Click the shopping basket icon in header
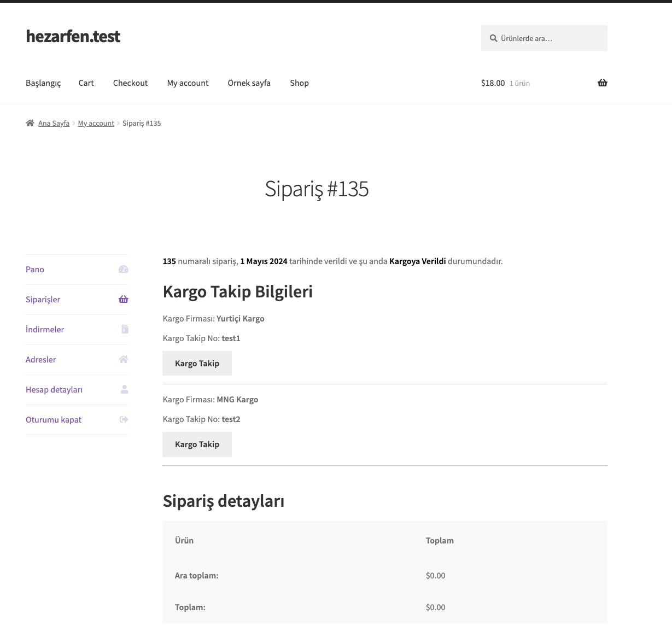 [x=602, y=83]
